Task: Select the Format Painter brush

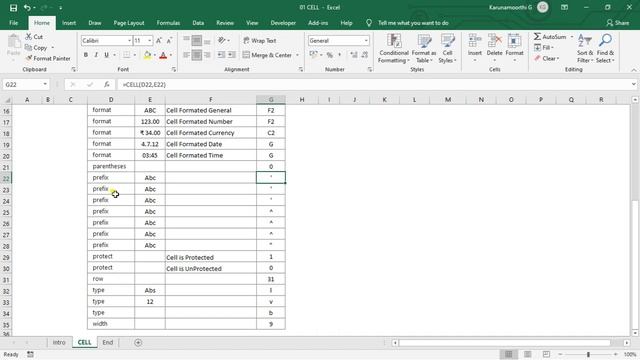Action: [x=29, y=58]
